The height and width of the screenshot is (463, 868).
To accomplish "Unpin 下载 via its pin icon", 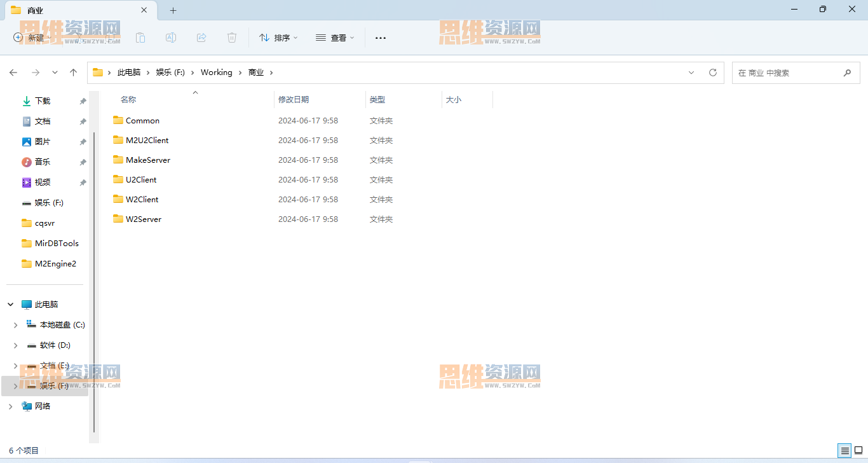I will pos(83,101).
